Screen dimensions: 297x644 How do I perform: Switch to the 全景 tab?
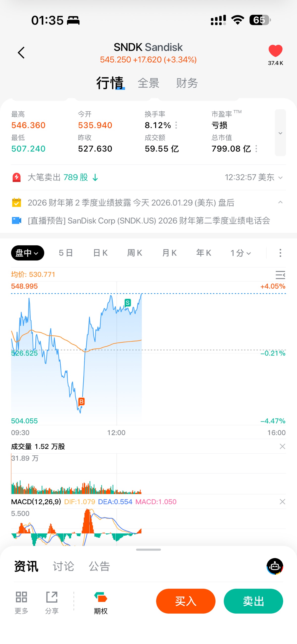[148, 83]
